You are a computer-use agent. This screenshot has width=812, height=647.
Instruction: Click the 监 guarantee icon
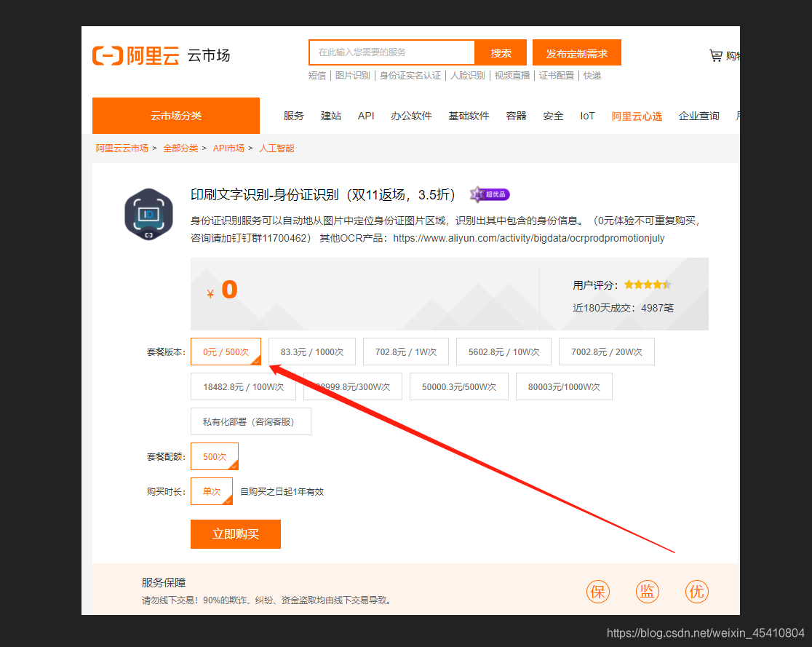(648, 592)
